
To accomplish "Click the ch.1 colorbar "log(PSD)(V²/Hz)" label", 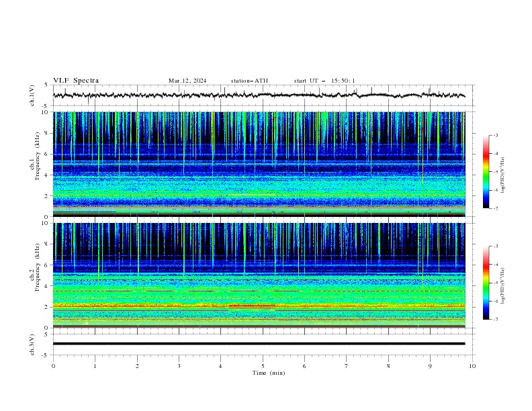I will point(502,175).
